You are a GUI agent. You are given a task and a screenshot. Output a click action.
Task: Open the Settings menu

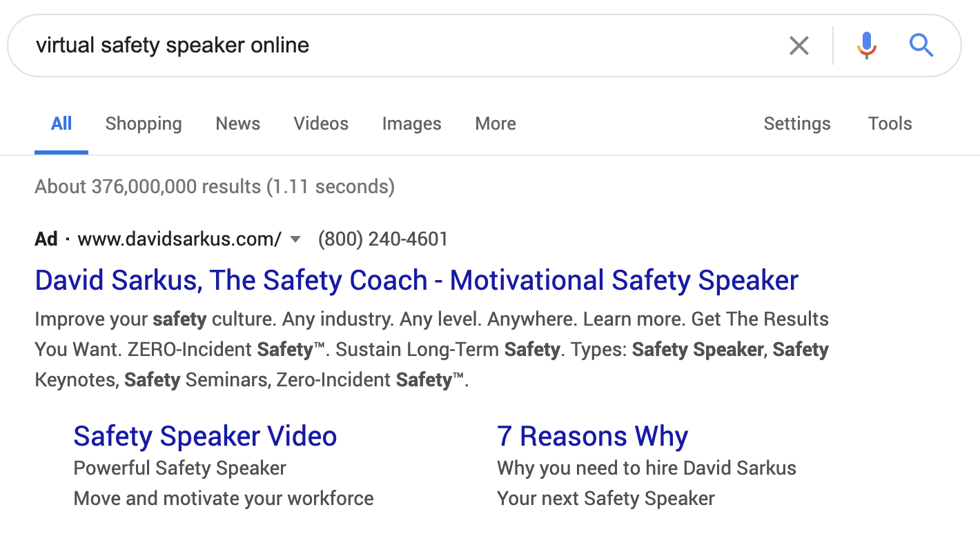pos(796,124)
